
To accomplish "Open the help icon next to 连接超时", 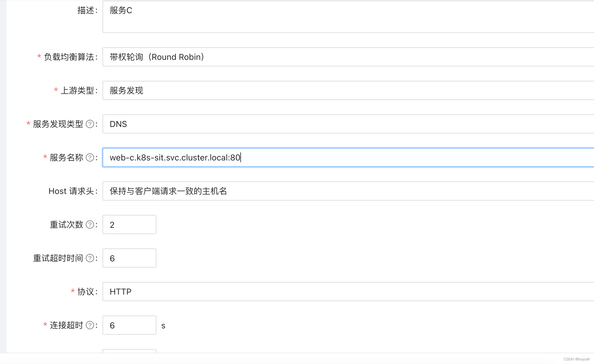I will pyautogui.click(x=90, y=325).
